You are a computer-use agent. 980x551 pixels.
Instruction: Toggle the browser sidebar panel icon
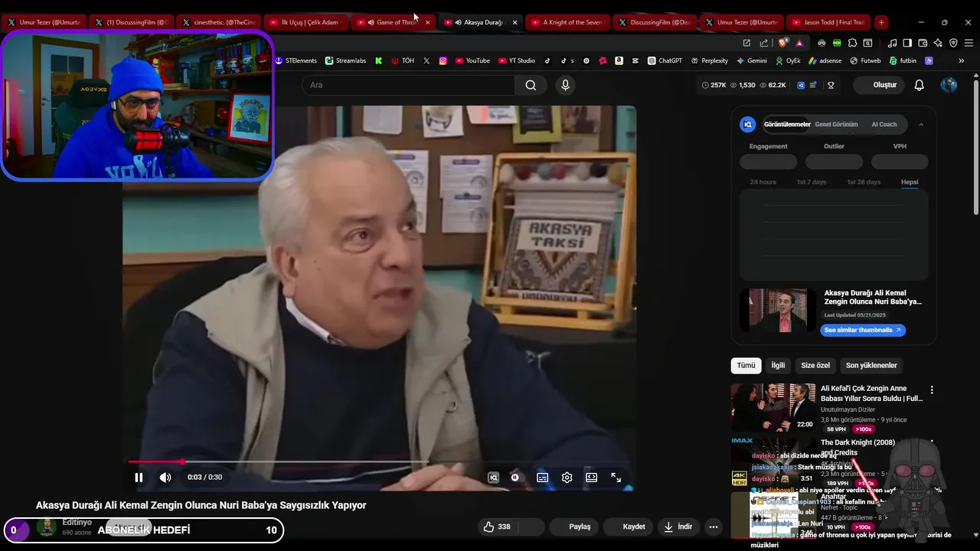(907, 43)
